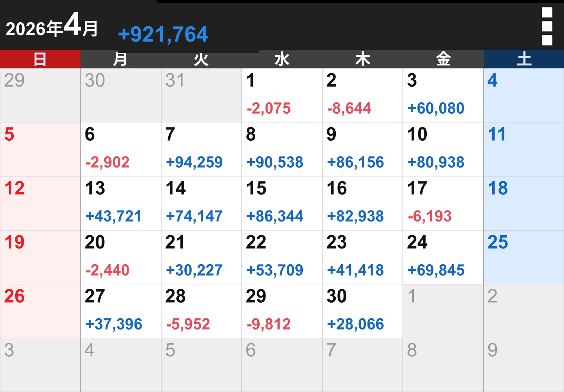The image size is (564, 392).
Task: Choose April 15 with +86,344
Action: pyautogui.click(x=282, y=203)
